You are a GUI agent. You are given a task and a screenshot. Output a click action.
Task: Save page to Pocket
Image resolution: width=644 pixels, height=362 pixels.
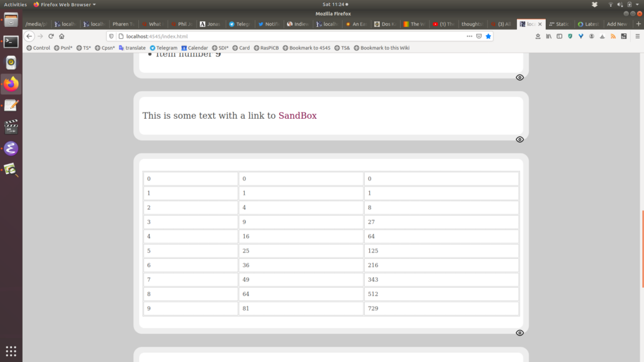coord(479,36)
